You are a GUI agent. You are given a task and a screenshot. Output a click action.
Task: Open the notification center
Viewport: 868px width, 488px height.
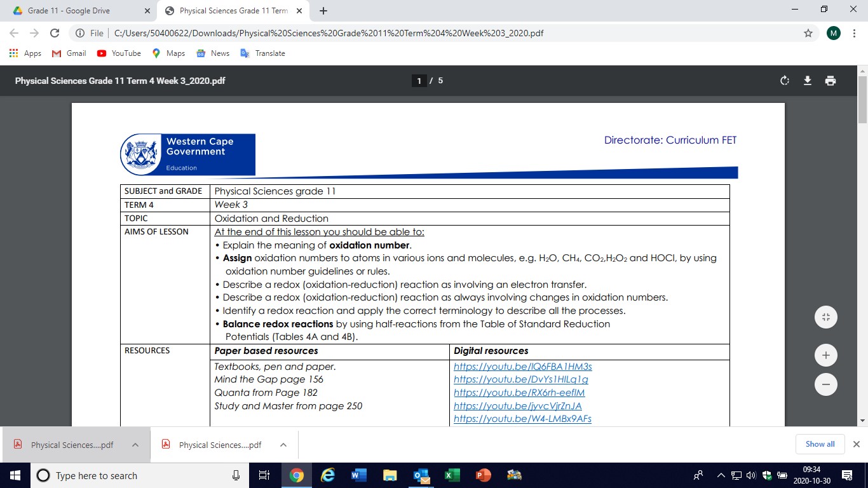(846, 475)
